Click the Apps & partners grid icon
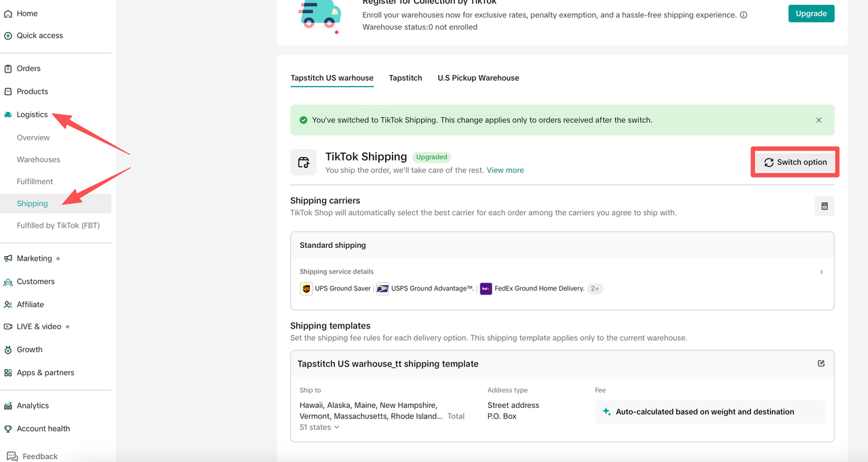Viewport: 868px width, 462px height. 8,373
